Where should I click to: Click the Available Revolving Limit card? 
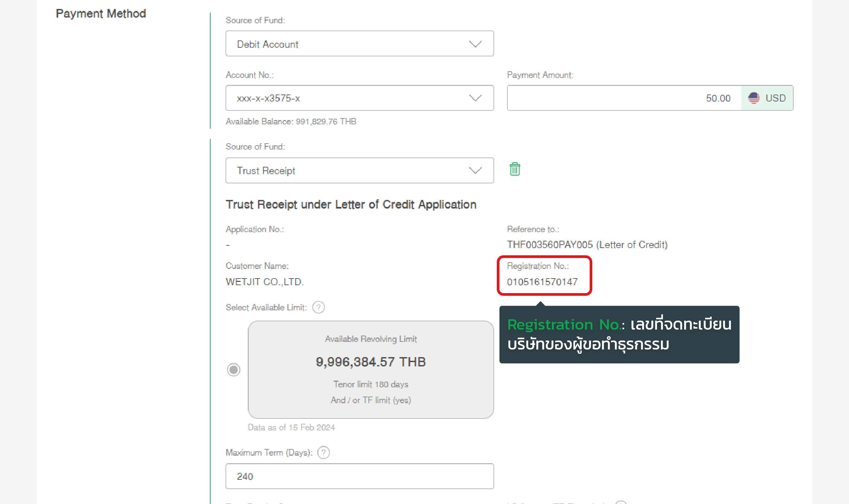pyautogui.click(x=370, y=369)
